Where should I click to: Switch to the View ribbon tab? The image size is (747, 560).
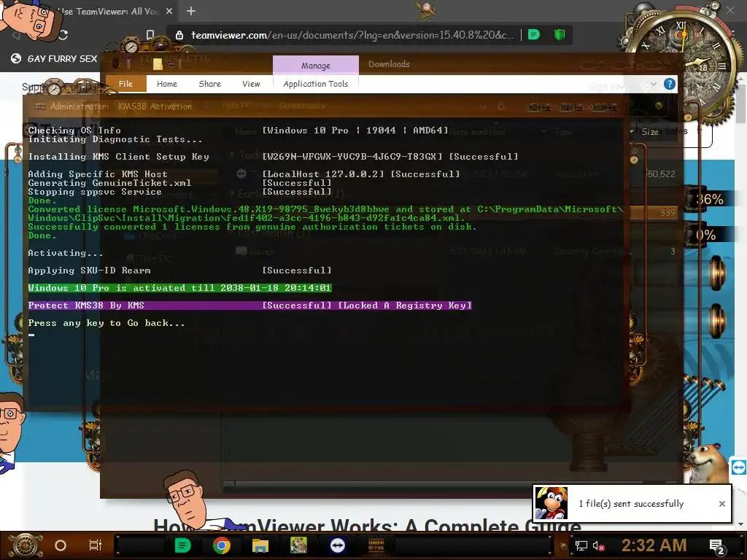pos(251,84)
